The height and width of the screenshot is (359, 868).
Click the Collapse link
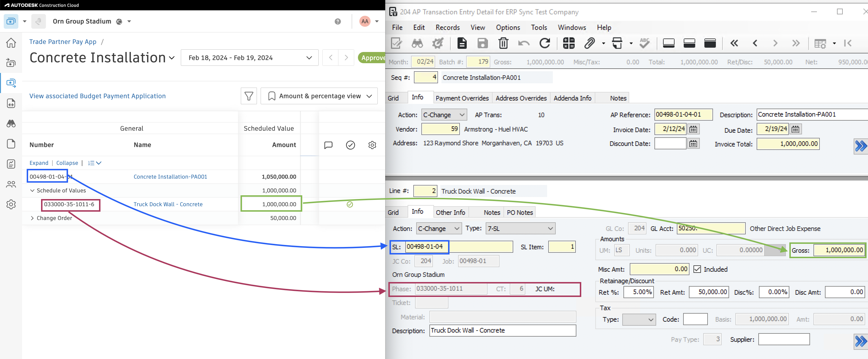[67, 163]
